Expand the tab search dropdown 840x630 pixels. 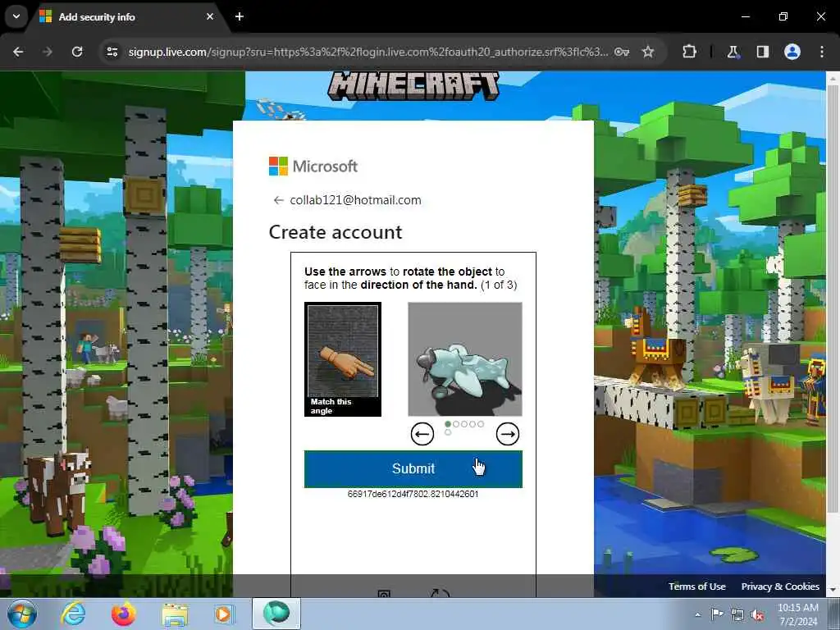16,16
